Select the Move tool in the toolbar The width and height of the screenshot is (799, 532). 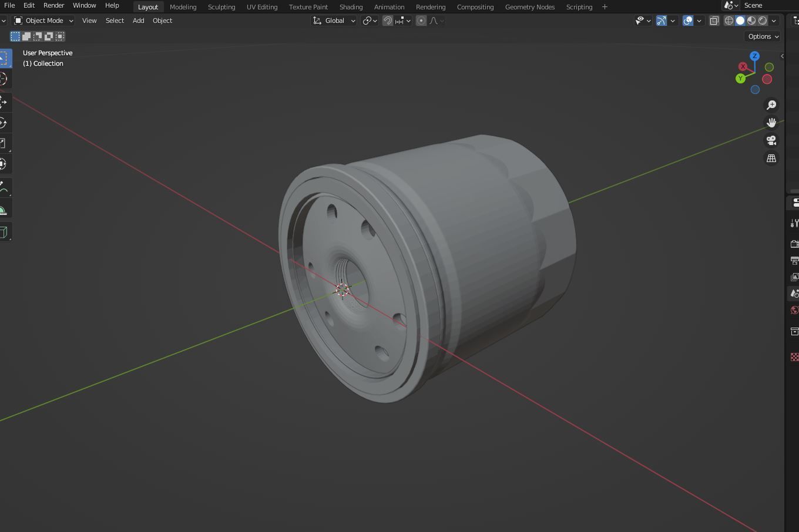coord(5,101)
